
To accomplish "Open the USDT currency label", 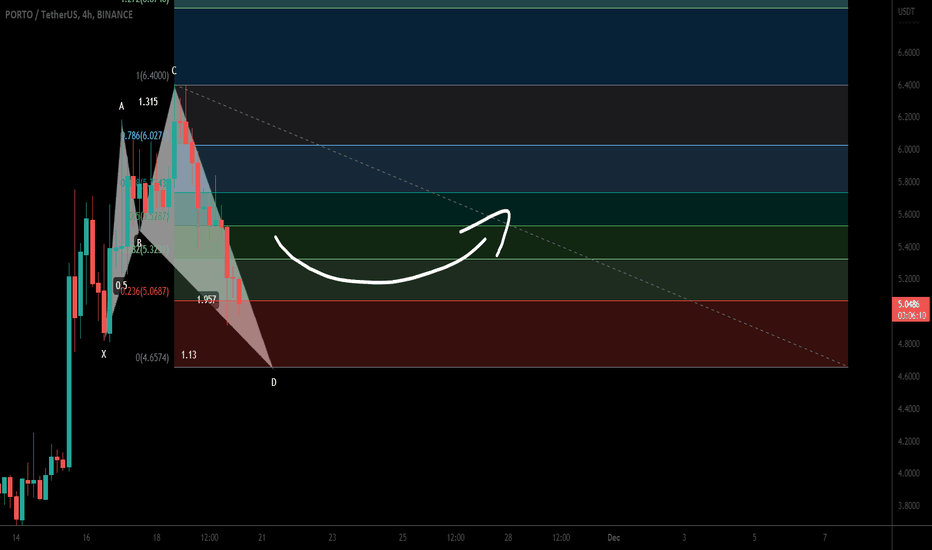I will pos(906,12).
